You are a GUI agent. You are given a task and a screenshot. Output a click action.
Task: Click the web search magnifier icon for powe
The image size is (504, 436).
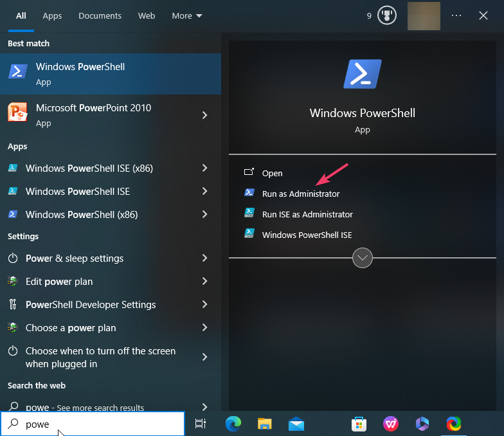pyautogui.click(x=13, y=406)
